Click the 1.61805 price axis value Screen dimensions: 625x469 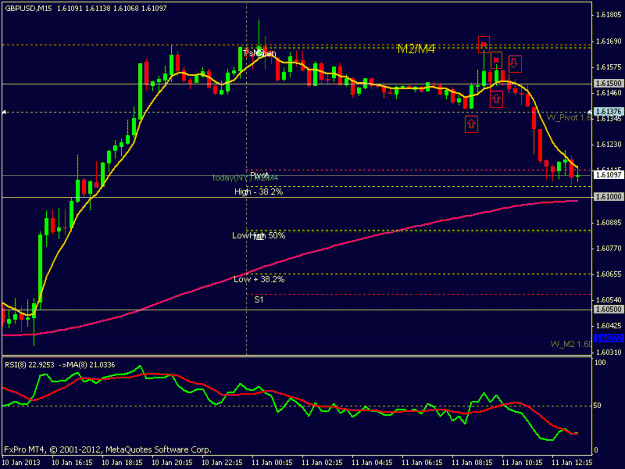point(609,15)
